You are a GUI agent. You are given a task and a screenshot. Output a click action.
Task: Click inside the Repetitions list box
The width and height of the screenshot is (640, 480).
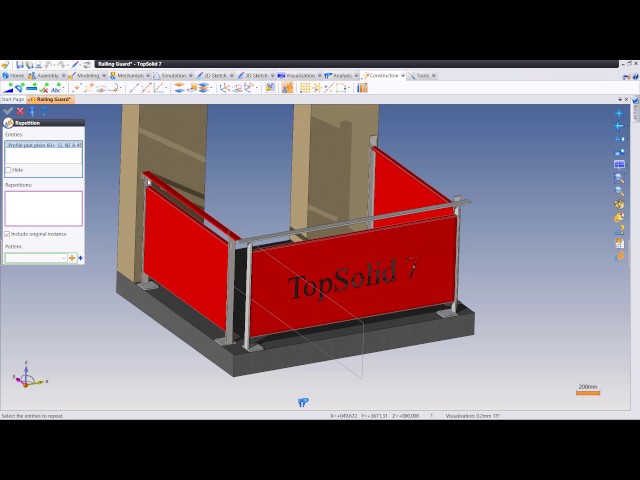pos(44,209)
